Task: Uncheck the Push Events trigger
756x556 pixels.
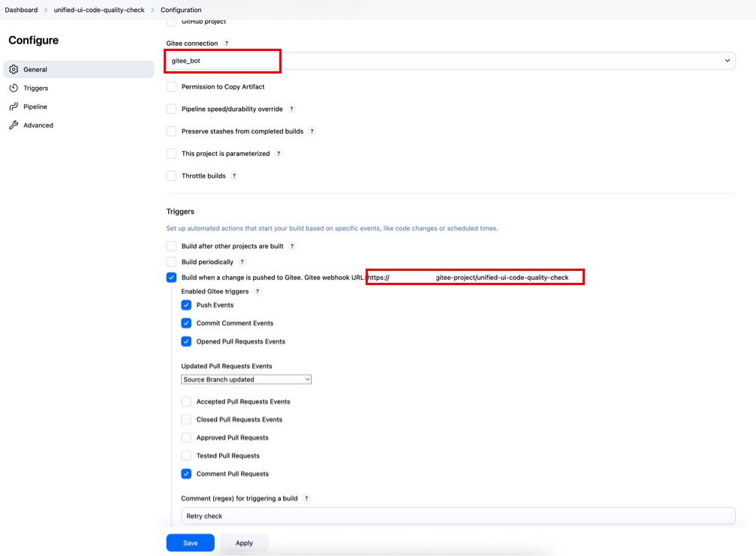Action: 186,305
